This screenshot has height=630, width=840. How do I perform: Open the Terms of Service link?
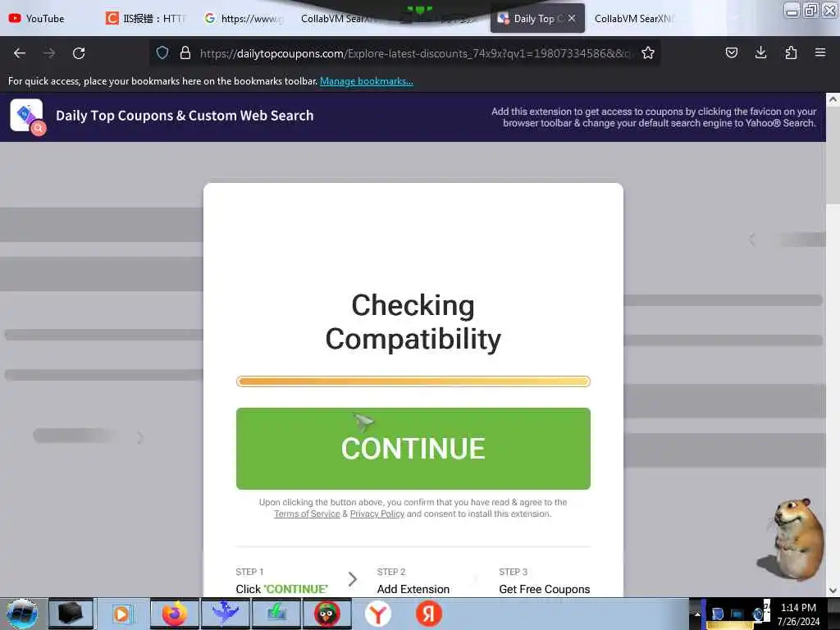click(x=307, y=514)
